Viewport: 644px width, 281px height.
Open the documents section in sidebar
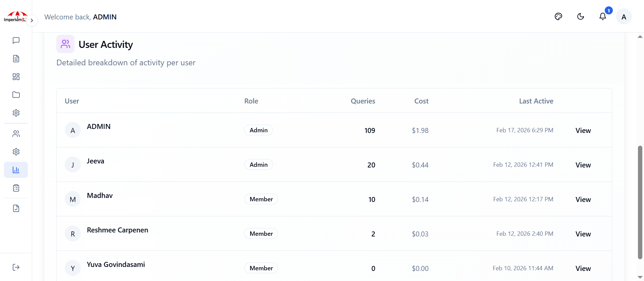pyautogui.click(x=16, y=59)
